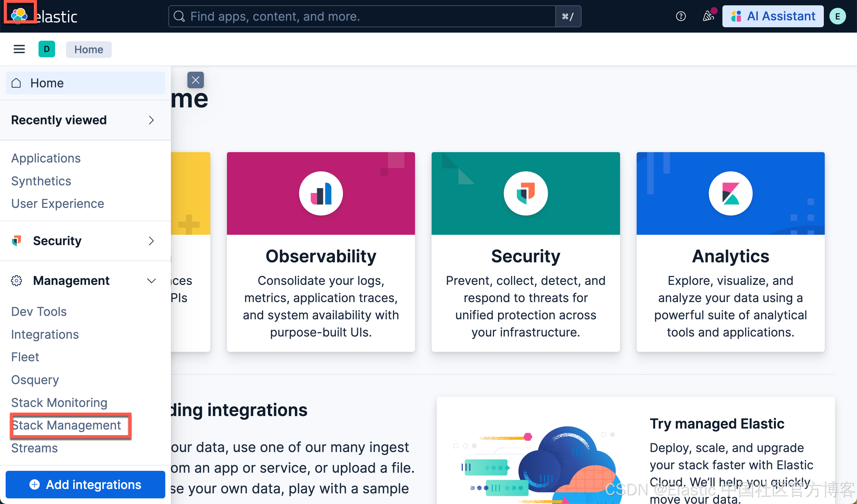Click the D space selector avatar
The height and width of the screenshot is (504, 857).
point(47,49)
